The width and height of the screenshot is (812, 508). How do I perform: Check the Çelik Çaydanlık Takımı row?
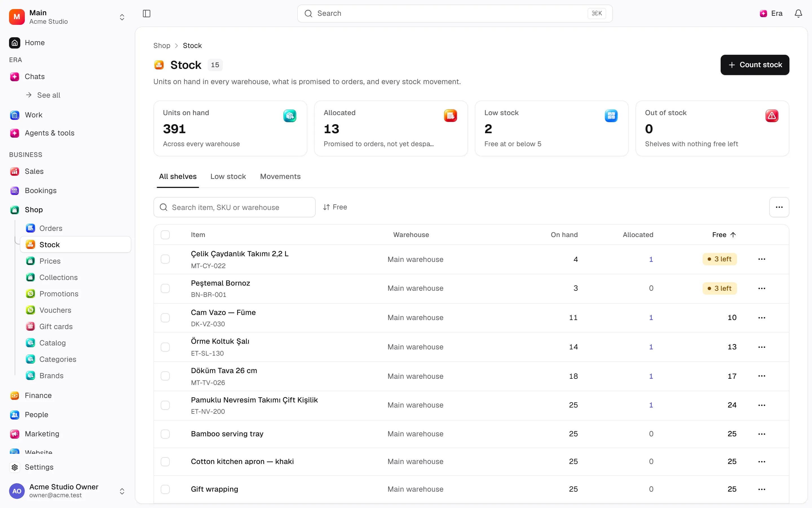point(165,259)
